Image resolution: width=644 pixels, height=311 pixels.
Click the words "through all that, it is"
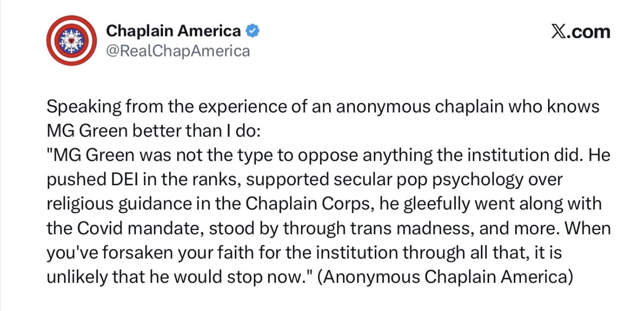click(482, 253)
